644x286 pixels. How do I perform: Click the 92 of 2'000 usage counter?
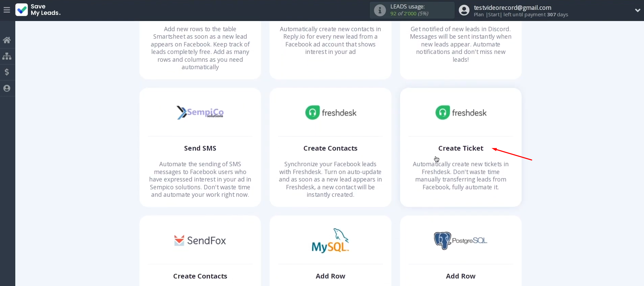tap(409, 14)
